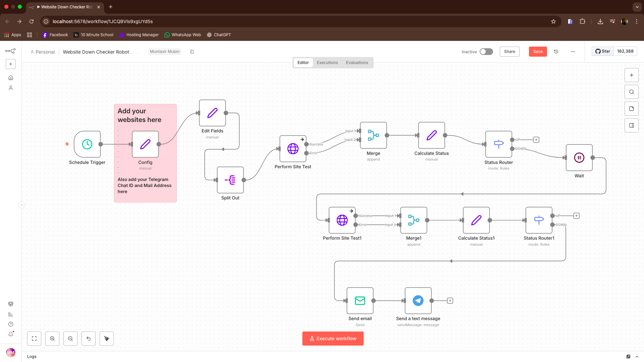Click the Schedule Trigger clock node

tap(87, 144)
